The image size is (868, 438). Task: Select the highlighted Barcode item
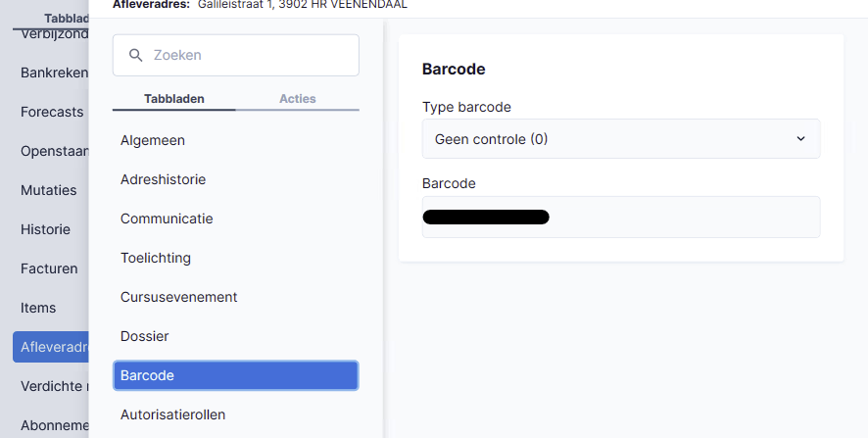tap(235, 375)
